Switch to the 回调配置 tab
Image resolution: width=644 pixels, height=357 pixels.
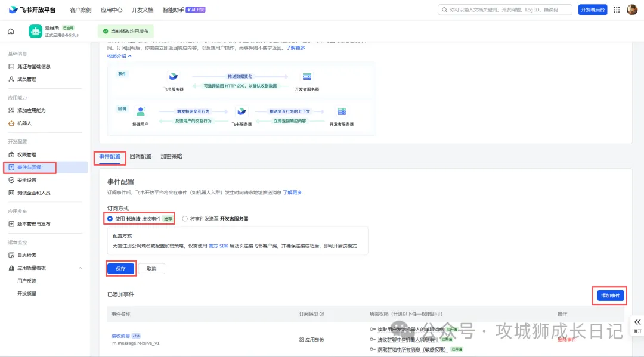click(140, 157)
